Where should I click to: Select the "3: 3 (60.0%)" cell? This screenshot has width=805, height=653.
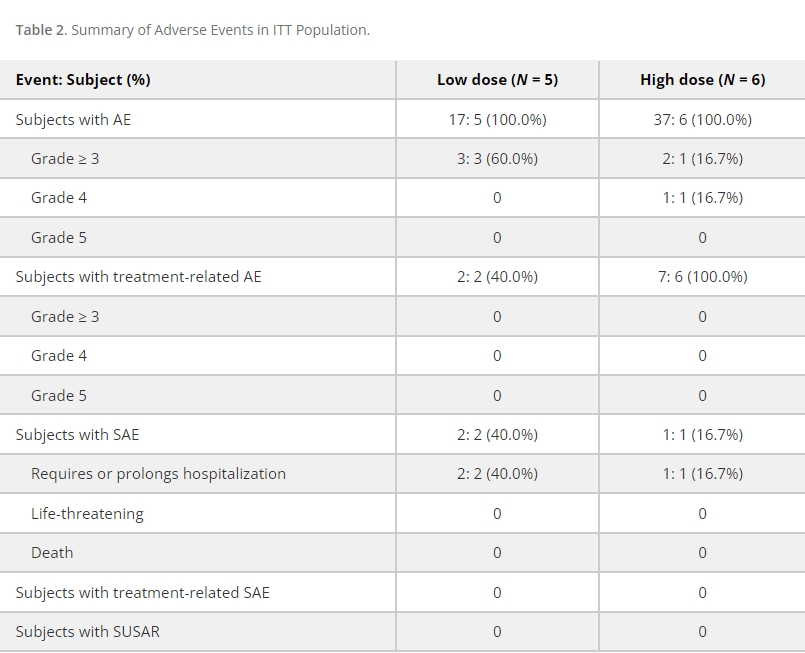pos(497,159)
